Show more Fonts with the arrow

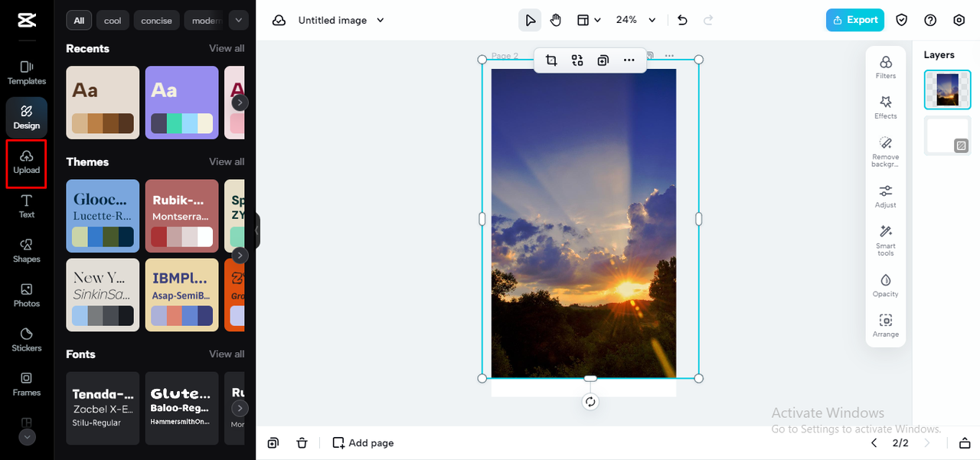[240, 408]
